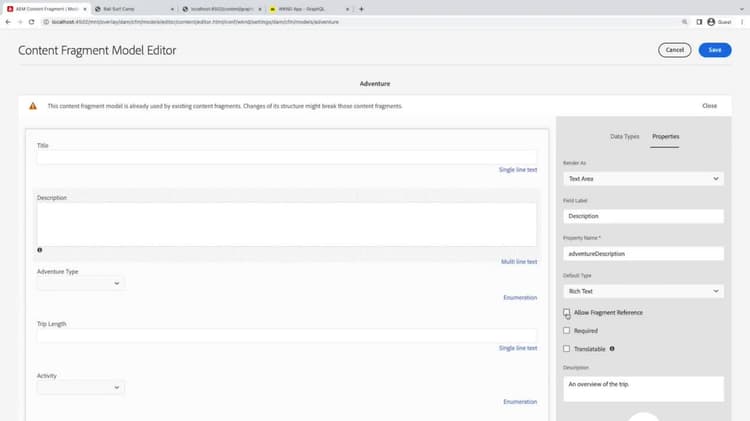Open the browser side panel icon
The image size is (750, 421).
point(699,22)
